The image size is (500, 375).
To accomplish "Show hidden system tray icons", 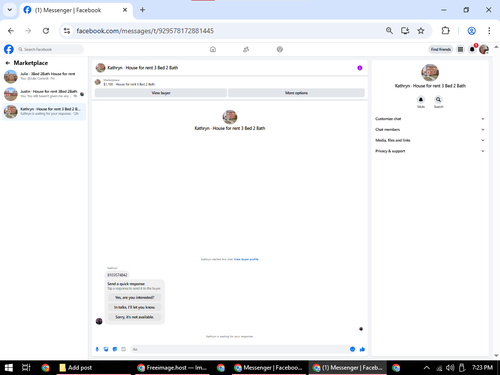I will (x=426, y=367).
